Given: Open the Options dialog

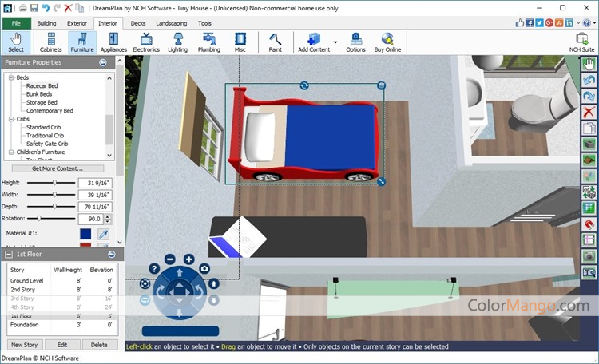Looking at the screenshot, I should 355,42.
